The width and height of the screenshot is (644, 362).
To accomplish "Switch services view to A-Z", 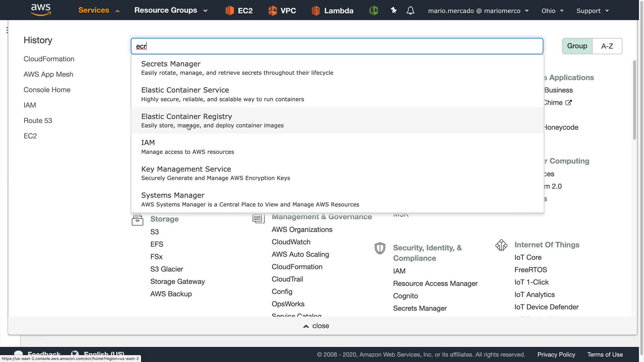I will point(607,46).
